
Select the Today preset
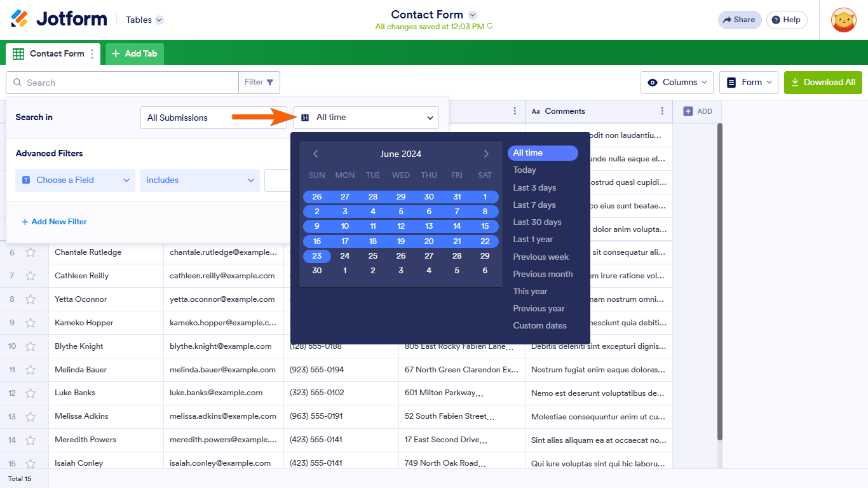tap(525, 170)
